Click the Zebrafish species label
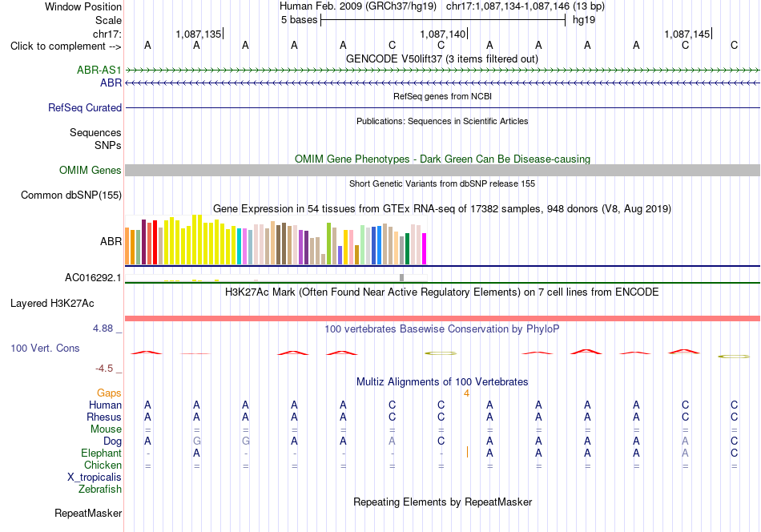The height and width of the screenshot is (532, 761). pos(100,489)
